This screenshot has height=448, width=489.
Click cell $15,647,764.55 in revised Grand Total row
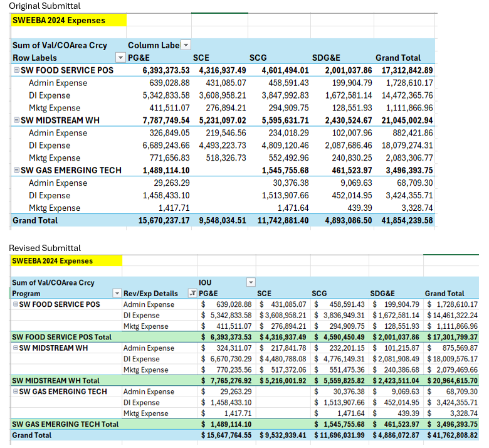pyautogui.click(x=226, y=435)
